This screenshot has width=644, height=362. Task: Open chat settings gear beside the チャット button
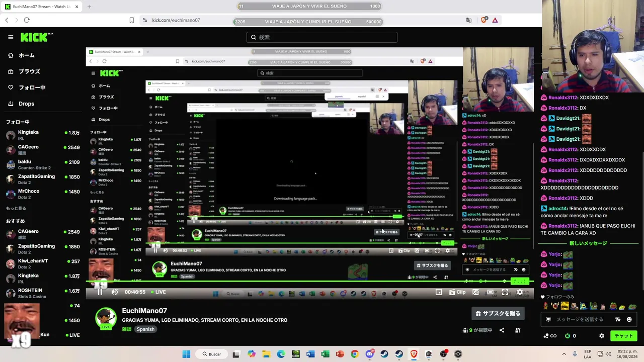point(601,336)
